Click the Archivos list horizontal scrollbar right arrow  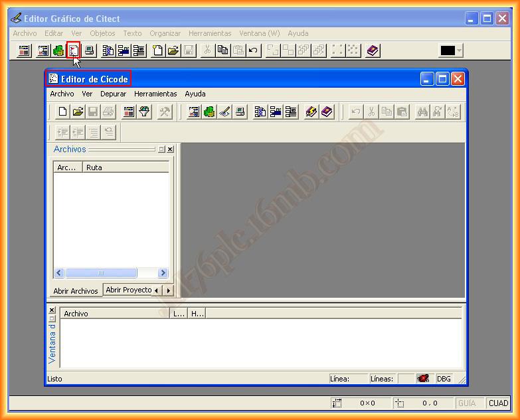[163, 273]
